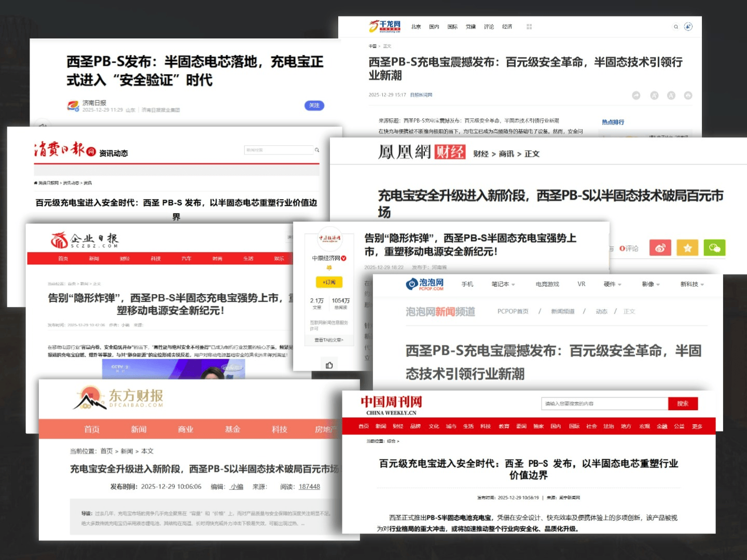
Task: Follow 济南日报 via the 关注 button
Action: 314,105
